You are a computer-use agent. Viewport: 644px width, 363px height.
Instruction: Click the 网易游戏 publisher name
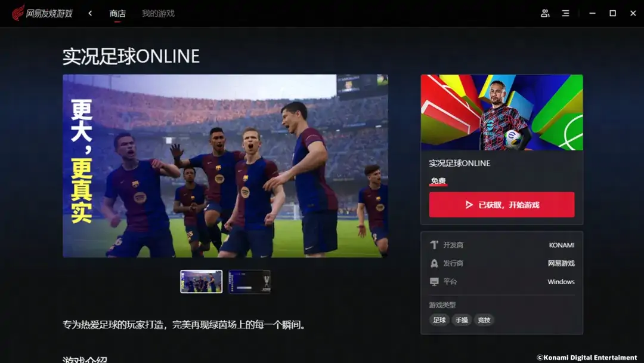561,263
